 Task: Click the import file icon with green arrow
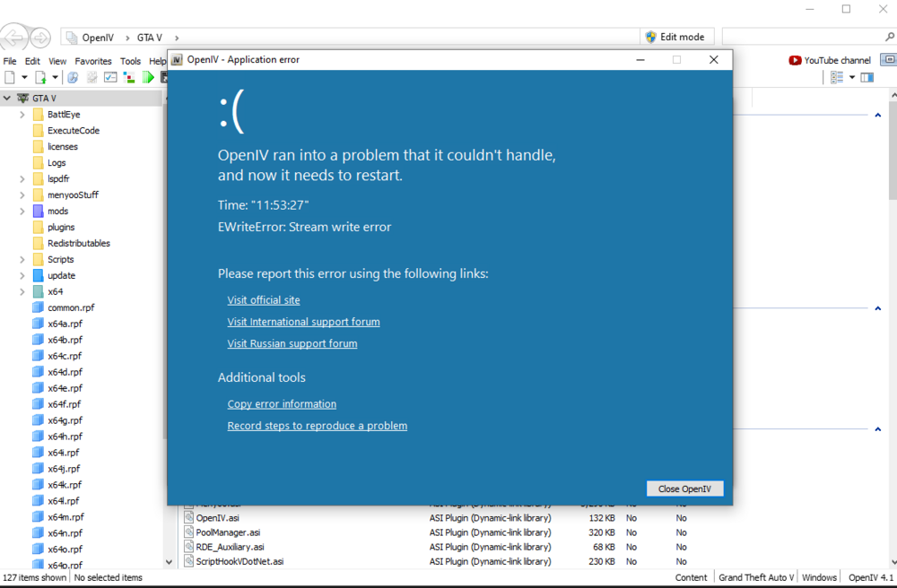(39, 77)
